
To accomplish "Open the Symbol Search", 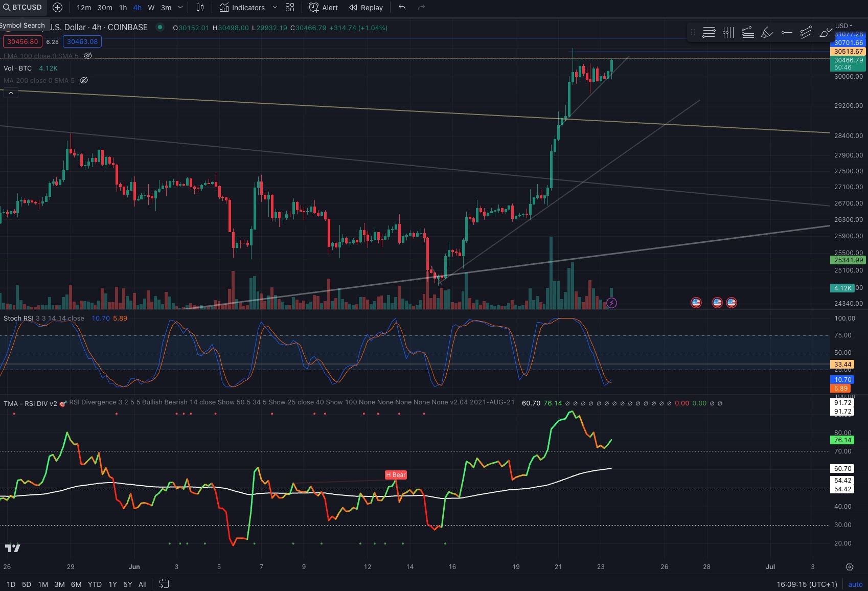I will pyautogui.click(x=22, y=7).
